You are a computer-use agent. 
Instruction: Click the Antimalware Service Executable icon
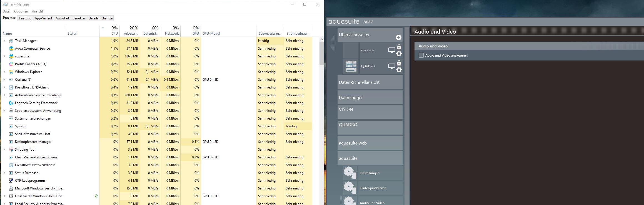[11, 95]
